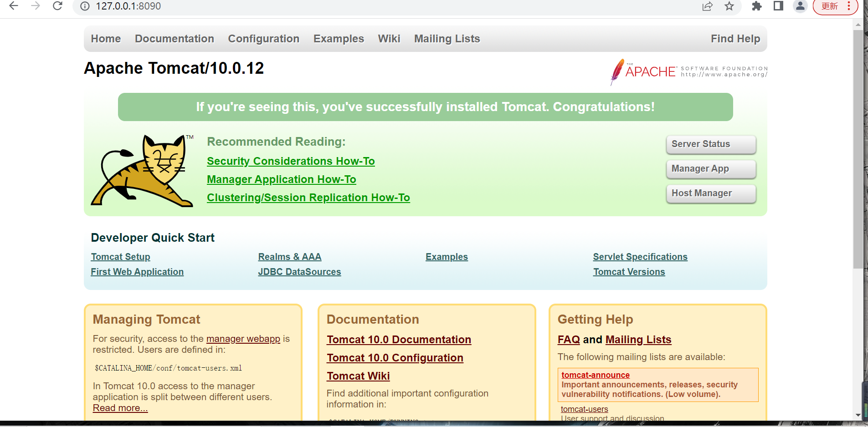Open Clustering/Session Replication How-To link
The width and height of the screenshot is (868, 427).
(x=308, y=198)
